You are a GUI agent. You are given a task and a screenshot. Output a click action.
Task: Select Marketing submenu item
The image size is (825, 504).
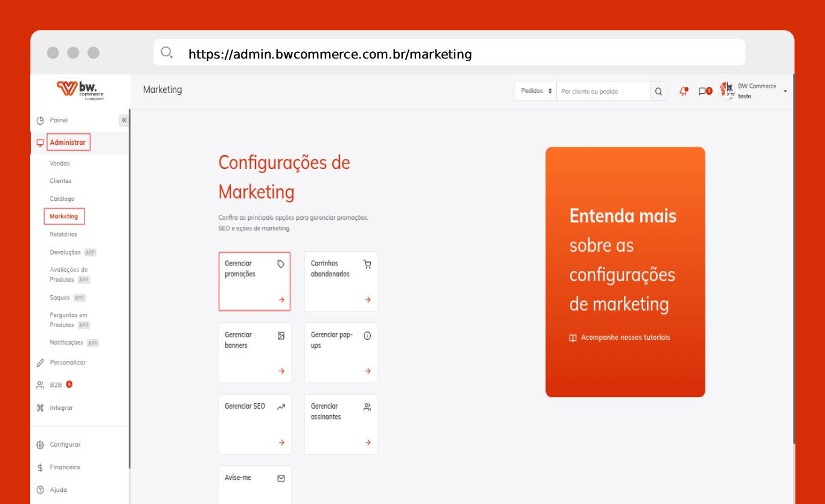[x=64, y=216]
